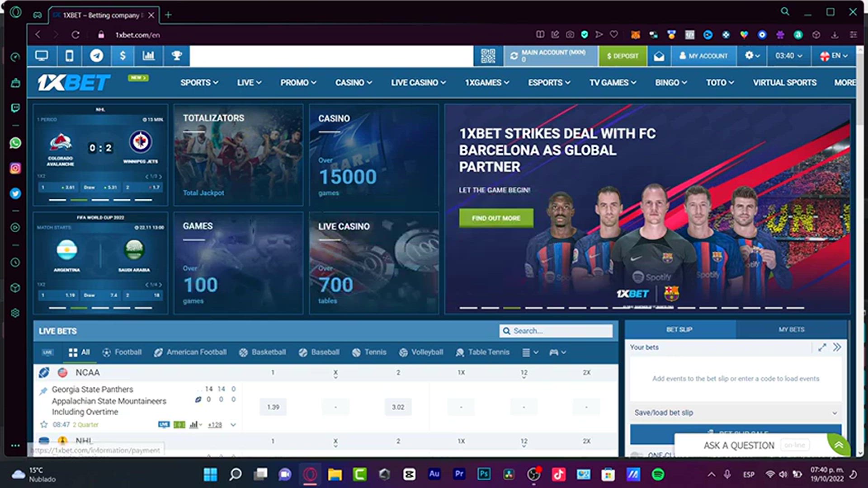Open TikTok from the Windows taskbar

point(558,474)
